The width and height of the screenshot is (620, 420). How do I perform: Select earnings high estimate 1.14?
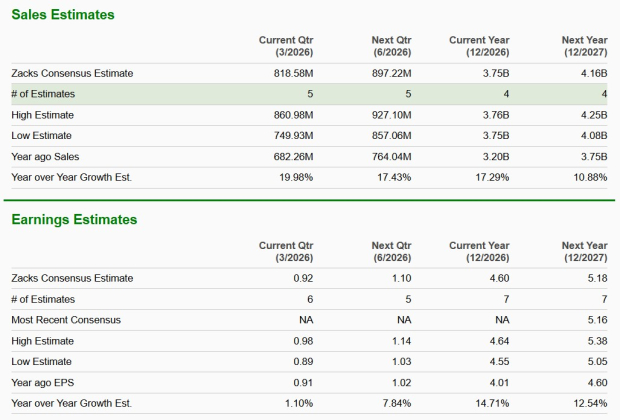[402, 341]
